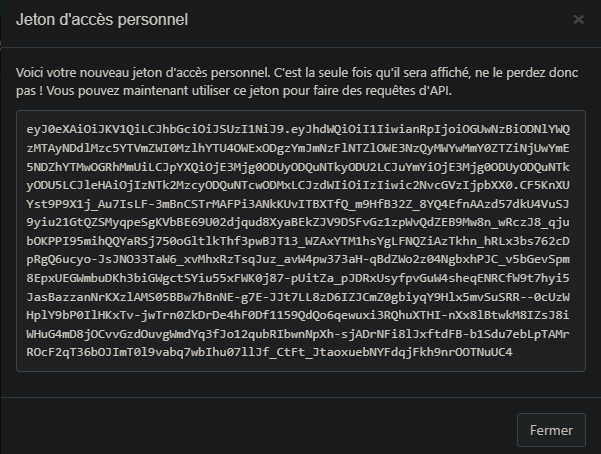This screenshot has width=601, height=454.
Task: Click token line beginning with WHuG4mD8jOCvv
Action: [298, 334]
